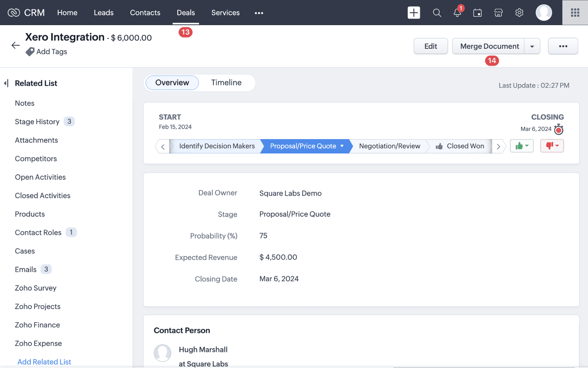The image size is (588, 368).
Task: Open Zoho Survey related list
Action: point(36,288)
